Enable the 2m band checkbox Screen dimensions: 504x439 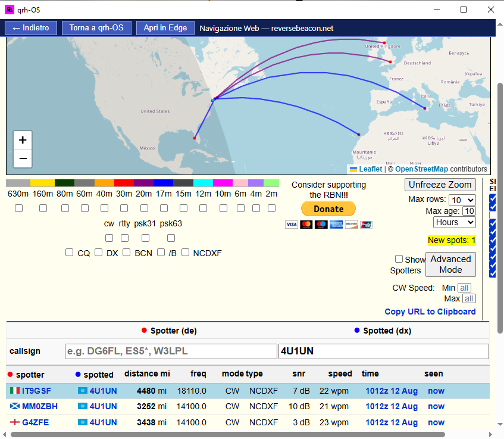[x=271, y=208]
